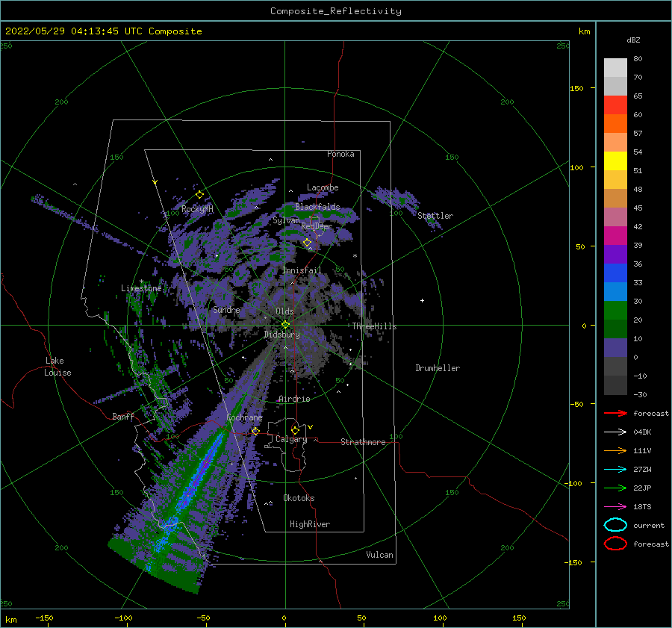
Task: Click the dBZ legend heading
Action: [633, 40]
